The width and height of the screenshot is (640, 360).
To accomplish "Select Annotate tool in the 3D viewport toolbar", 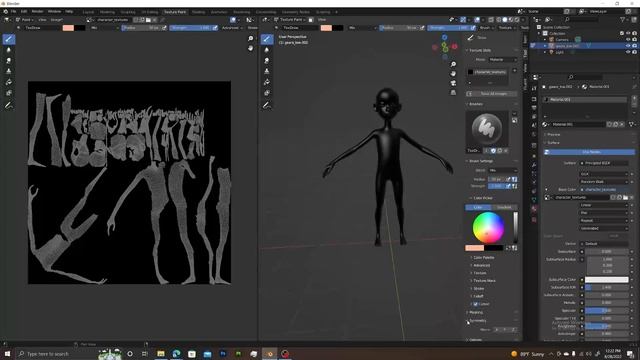I will point(267,106).
